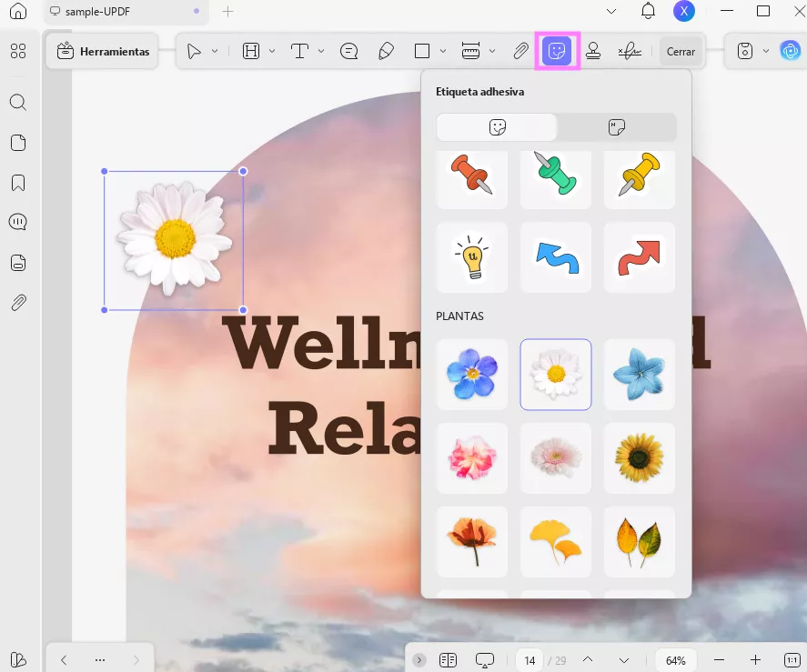
Task: Pick the yellow ginkgo leaf sticker
Action: (x=556, y=542)
